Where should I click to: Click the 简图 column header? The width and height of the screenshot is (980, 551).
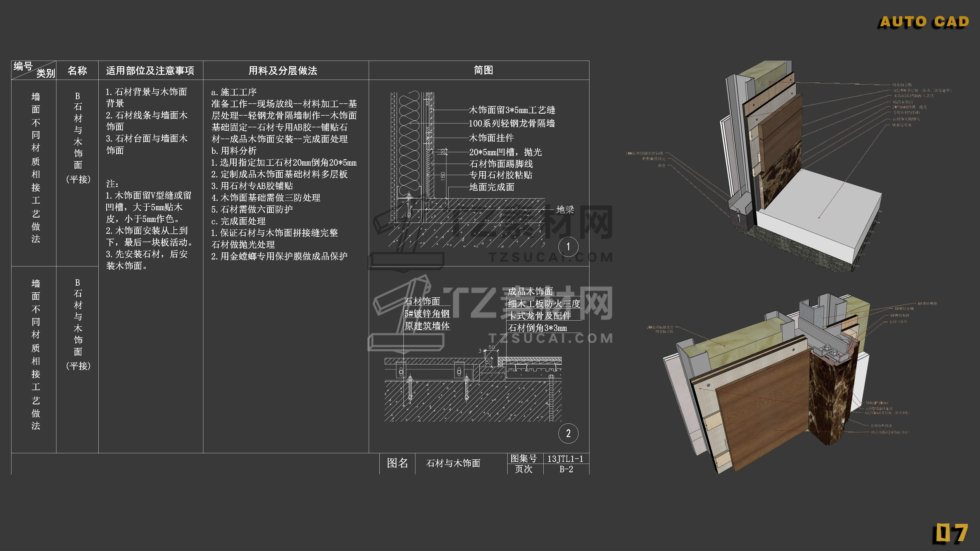point(483,70)
